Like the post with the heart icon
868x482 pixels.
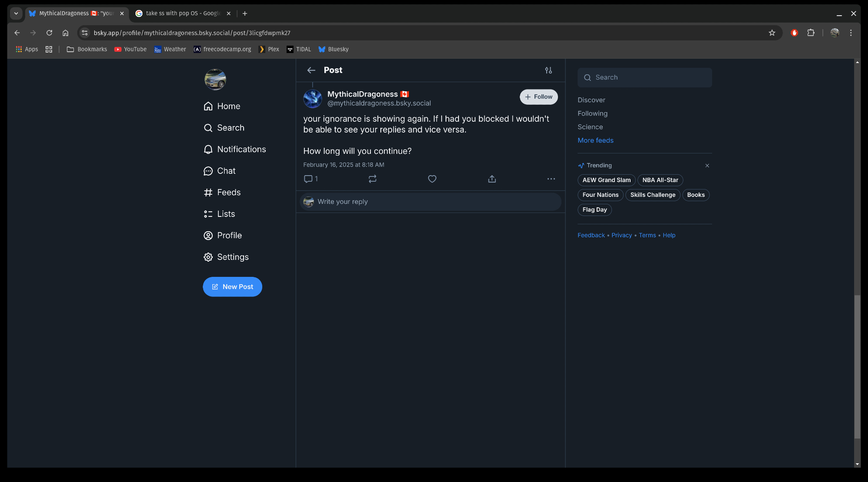point(432,179)
